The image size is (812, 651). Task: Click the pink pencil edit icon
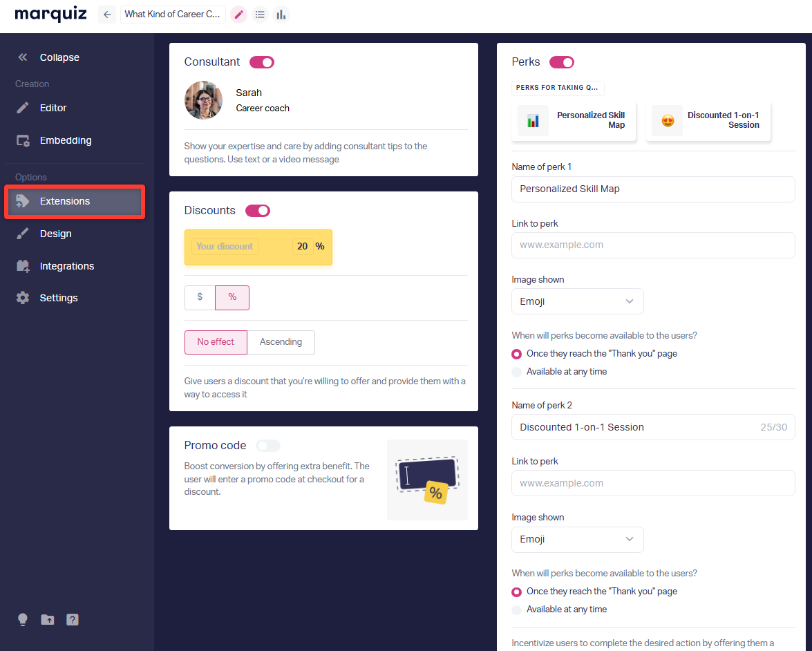[x=239, y=15]
